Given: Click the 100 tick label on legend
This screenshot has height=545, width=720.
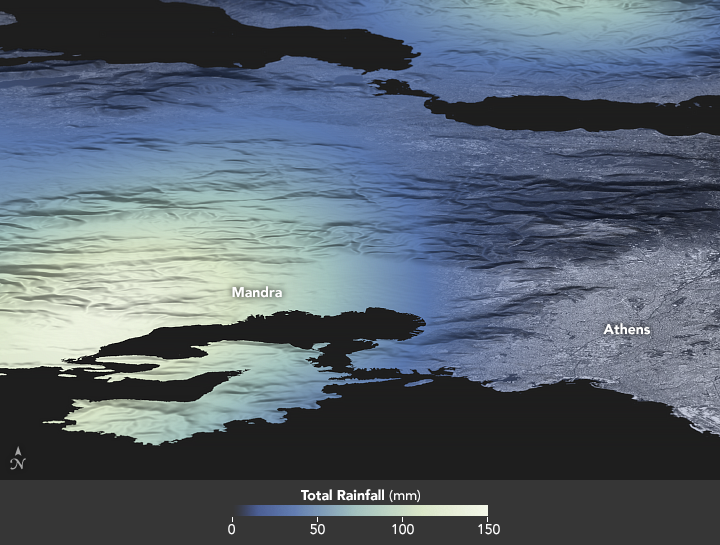Looking at the screenshot, I should (402, 528).
